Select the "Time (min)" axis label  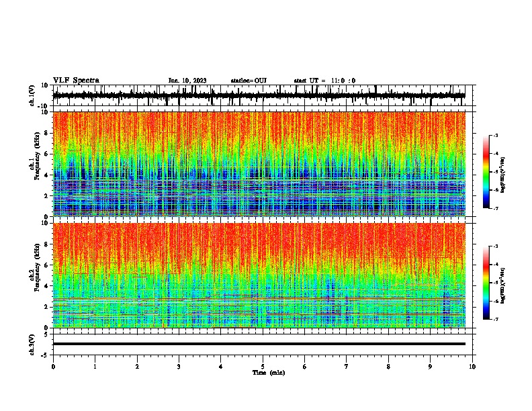(269, 373)
